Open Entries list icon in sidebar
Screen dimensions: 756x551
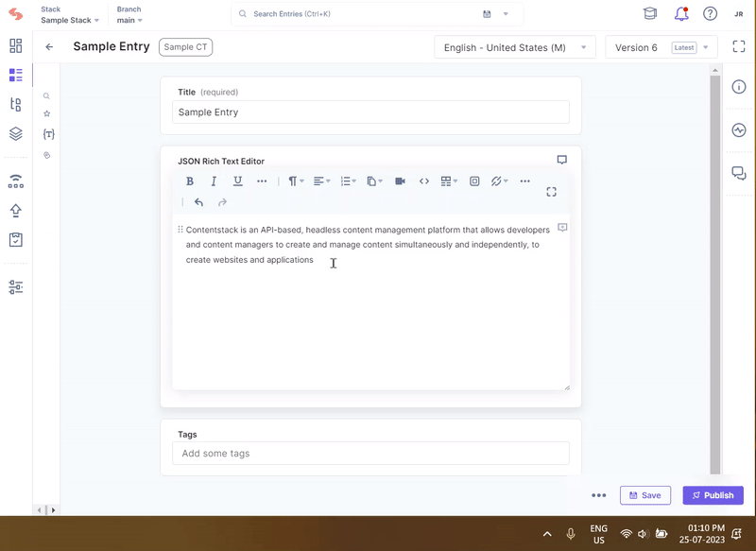point(15,76)
